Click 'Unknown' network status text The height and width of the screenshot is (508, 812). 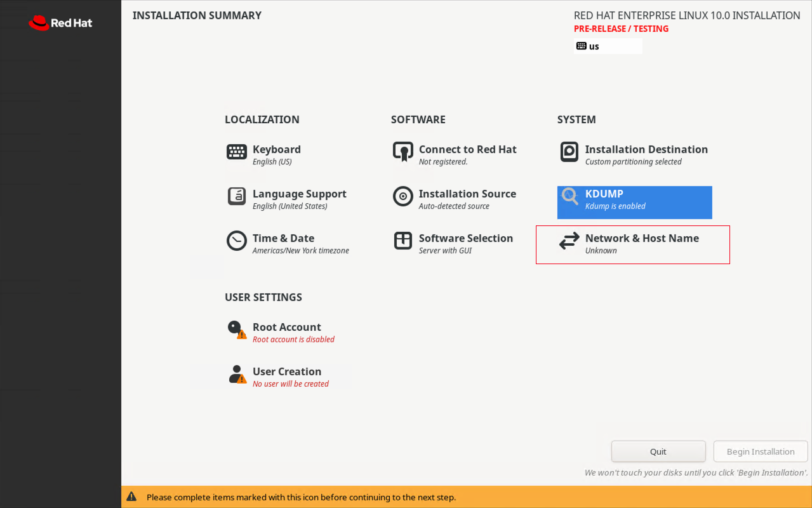click(601, 251)
